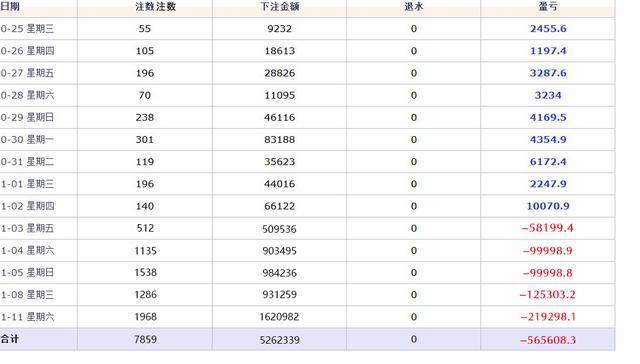Select total bet count 7859

(x=145, y=339)
